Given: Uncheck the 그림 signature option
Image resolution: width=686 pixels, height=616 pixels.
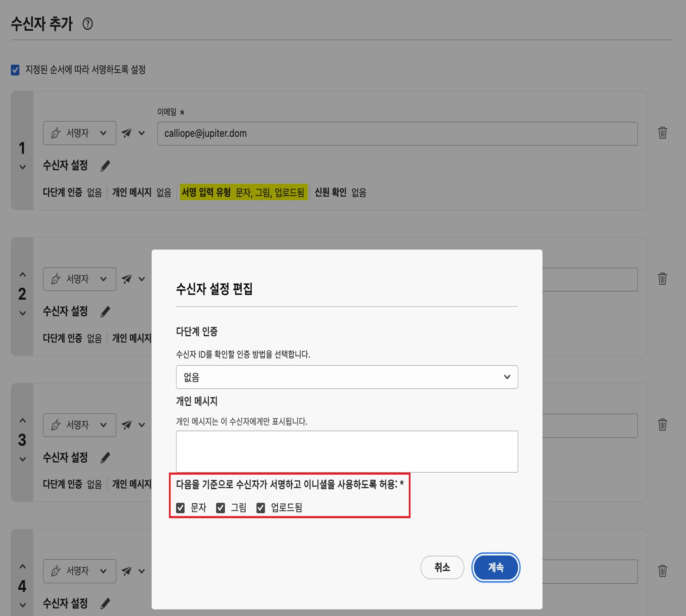Looking at the screenshot, I should (x=221, y=508).
